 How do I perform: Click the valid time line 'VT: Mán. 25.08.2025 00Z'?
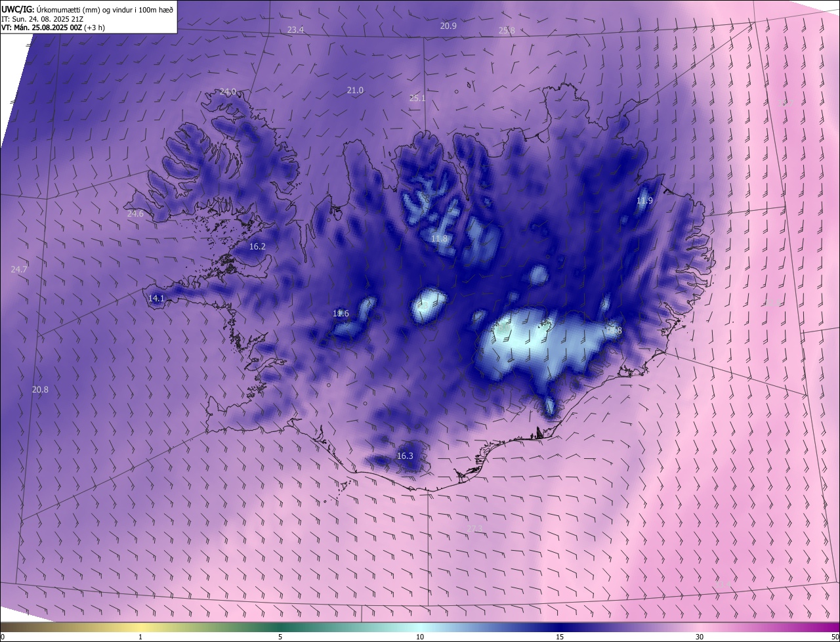click(x=41, y=28)
